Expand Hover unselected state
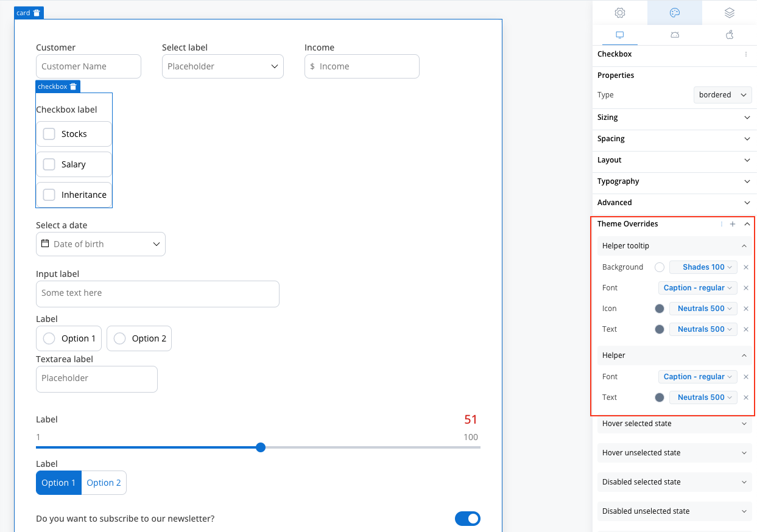This screenshot has width=757, height=532. (x=675, y=453)
